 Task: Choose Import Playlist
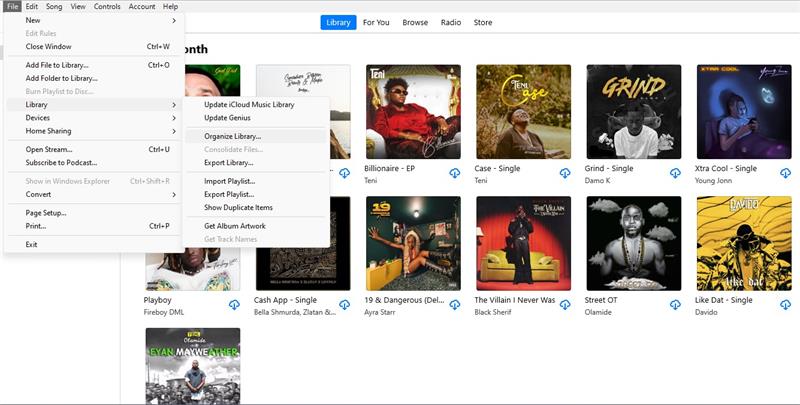click(x=256, y=181)
